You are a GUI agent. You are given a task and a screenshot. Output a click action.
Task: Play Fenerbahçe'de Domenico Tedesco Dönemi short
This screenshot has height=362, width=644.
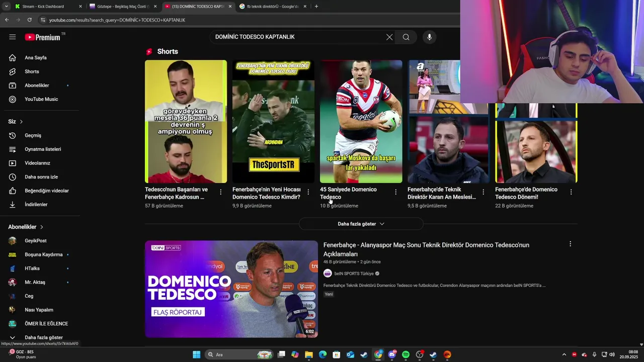coord(536,143)
